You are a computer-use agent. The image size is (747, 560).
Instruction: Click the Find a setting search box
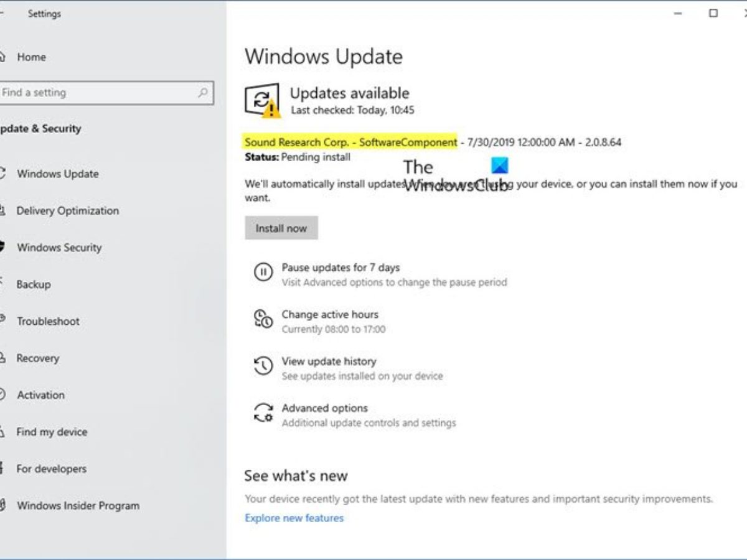pyautogui.click(x=106, y=93)
